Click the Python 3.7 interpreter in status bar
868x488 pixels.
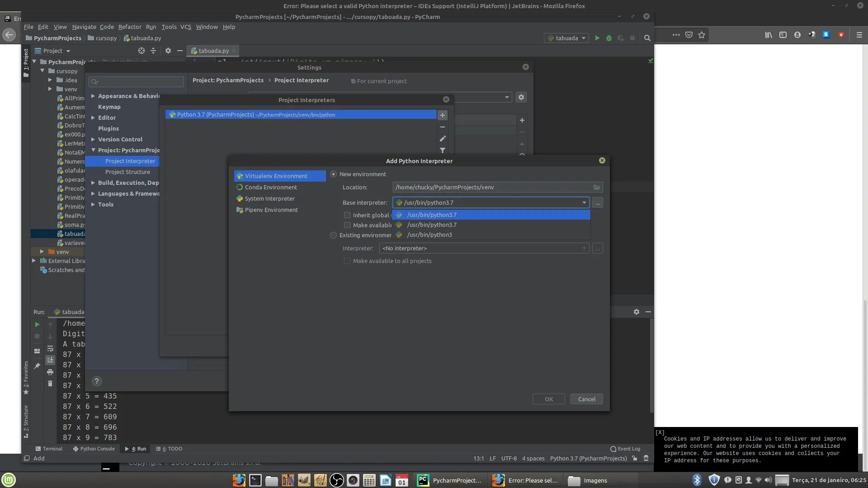click(588, 459)
